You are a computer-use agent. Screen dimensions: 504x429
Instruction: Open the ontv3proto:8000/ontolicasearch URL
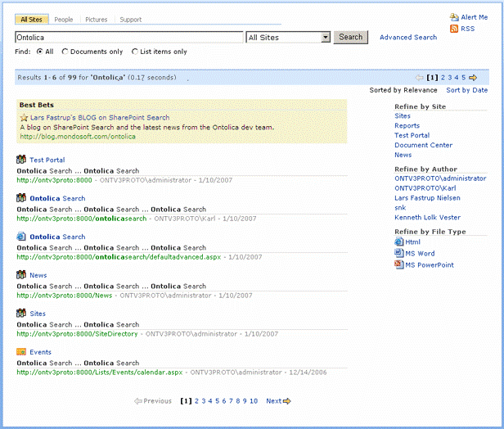[82, 219]
